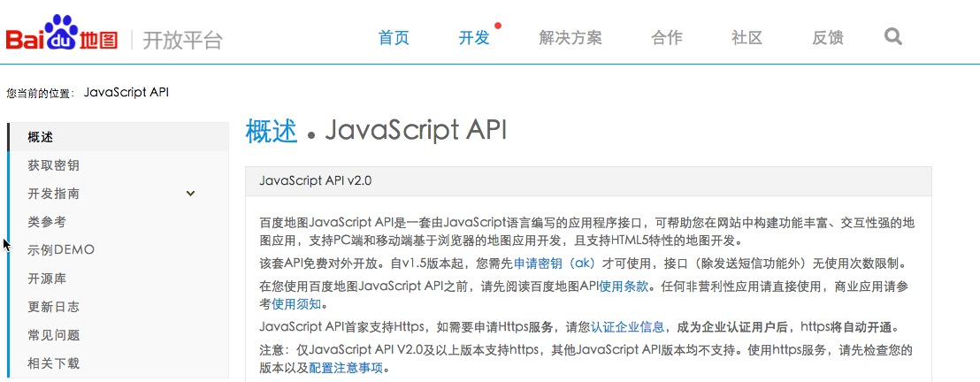This screenshot has height=382, width=980.
Task: Click the blue 概述 page heading
Action: [272, 131]
